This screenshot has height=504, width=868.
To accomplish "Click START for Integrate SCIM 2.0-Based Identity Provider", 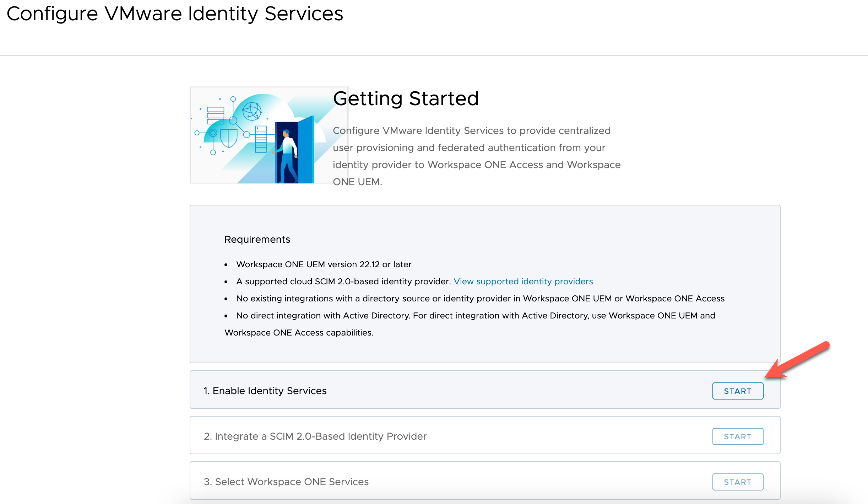I will 737,436.
